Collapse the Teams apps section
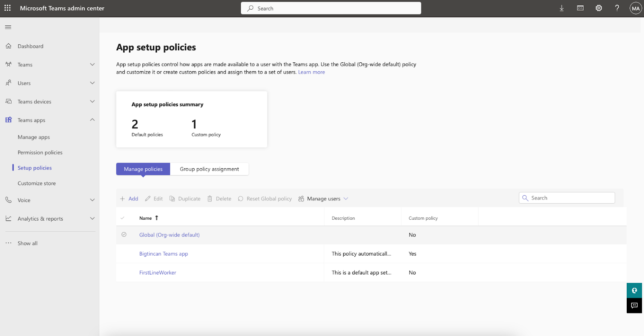644x336 pixels. 92,120
